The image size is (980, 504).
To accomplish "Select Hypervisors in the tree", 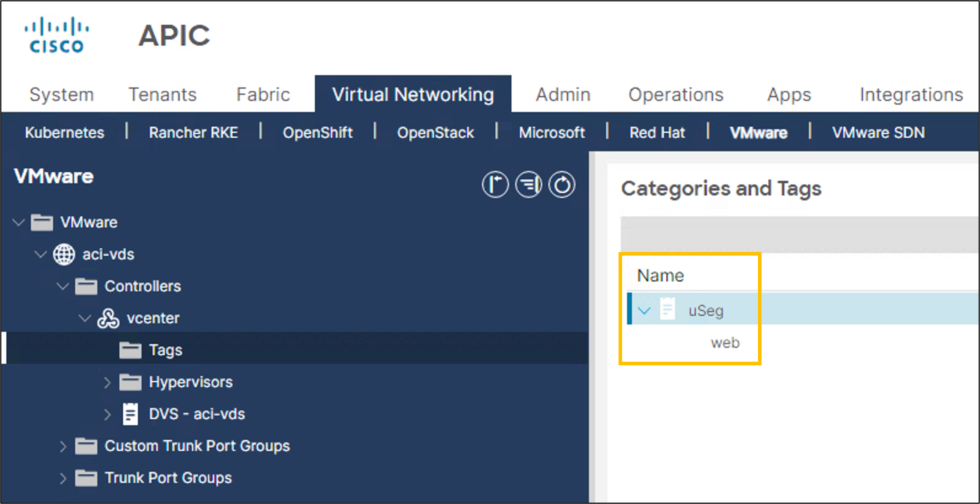I will tap(191, 382).
